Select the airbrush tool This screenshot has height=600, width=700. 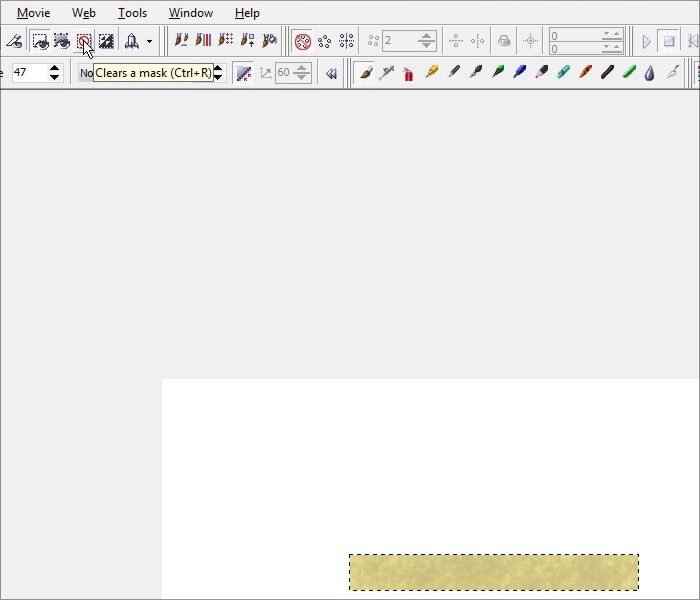point(387,73)
